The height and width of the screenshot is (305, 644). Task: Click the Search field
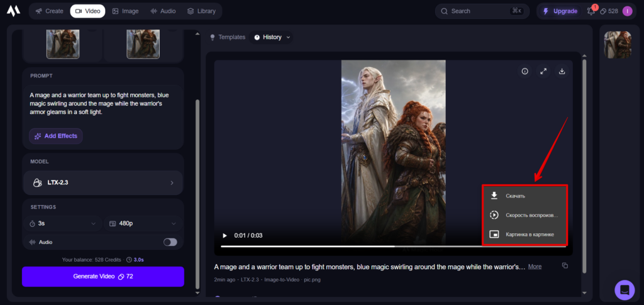point(481,11)
